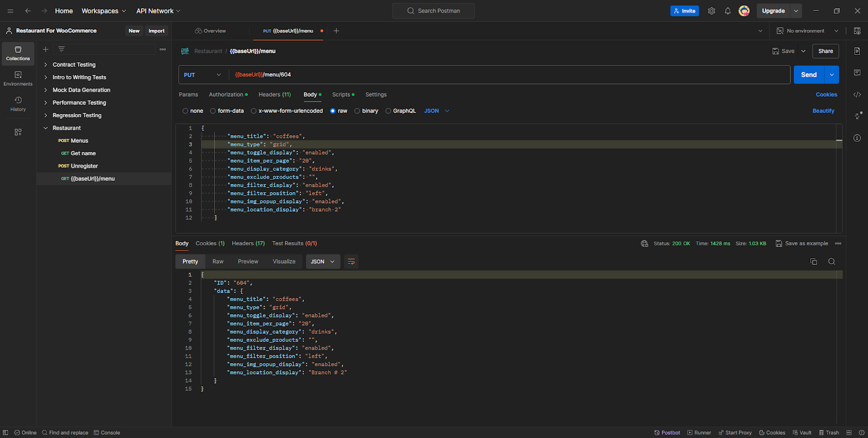Open the Test Results response tab

(295, 243)
